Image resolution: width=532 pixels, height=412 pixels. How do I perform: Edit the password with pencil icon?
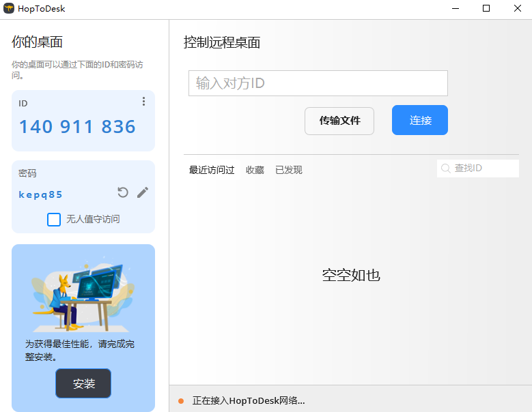point(143,192)
